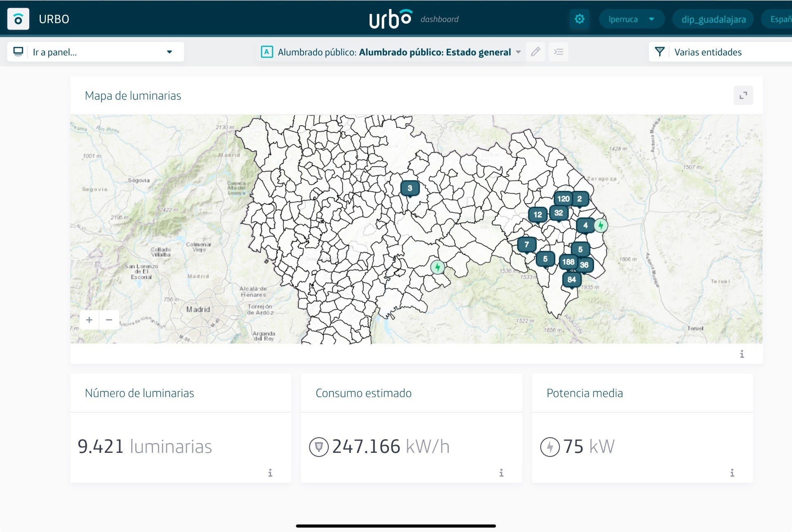Screen dimensions: 792x532
Task: Click the filter funnel icon
Action: tap(659, 52)
